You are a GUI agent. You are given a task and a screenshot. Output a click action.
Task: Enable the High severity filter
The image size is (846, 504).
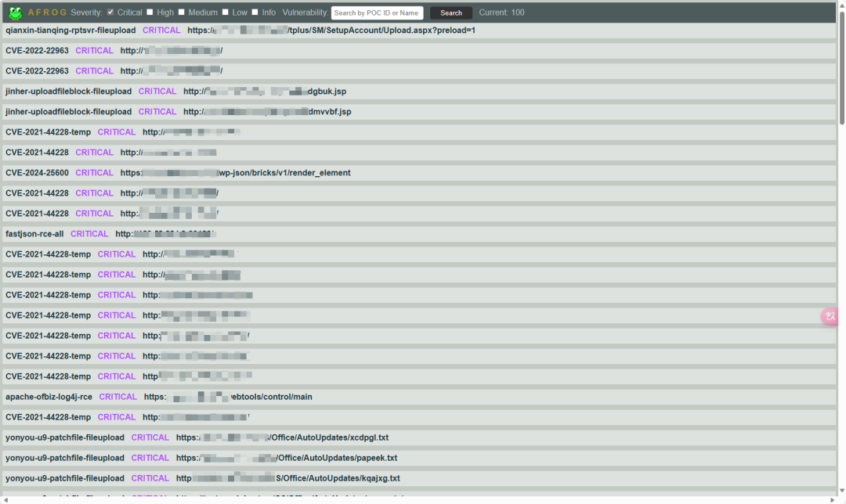coord(150,13)
